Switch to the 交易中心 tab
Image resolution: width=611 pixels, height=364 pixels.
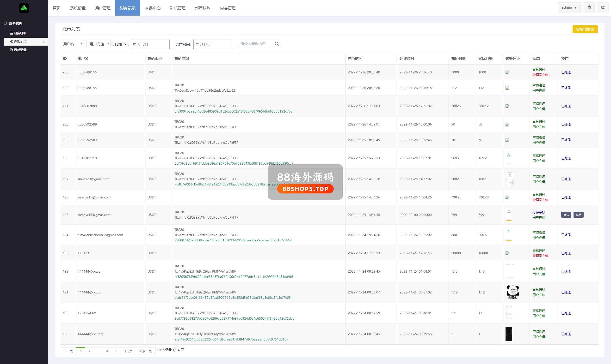(153, 8)
